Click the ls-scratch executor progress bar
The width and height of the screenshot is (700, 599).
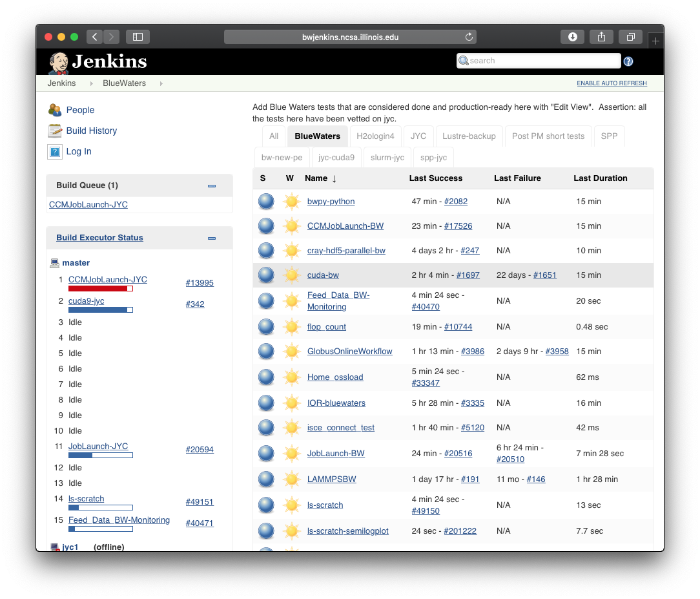pyautogui.click(x=101, y=507)
